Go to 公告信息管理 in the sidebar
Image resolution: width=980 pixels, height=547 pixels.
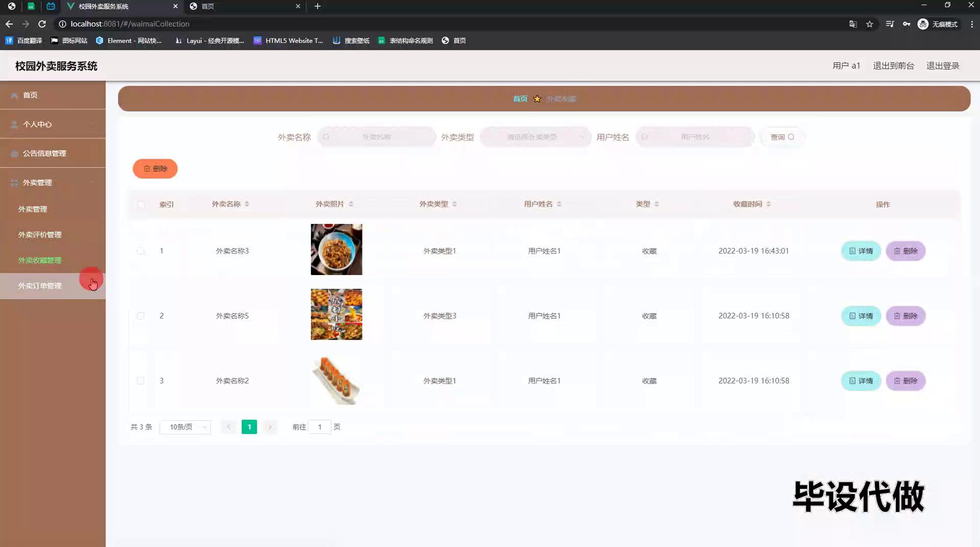point(44,154)
